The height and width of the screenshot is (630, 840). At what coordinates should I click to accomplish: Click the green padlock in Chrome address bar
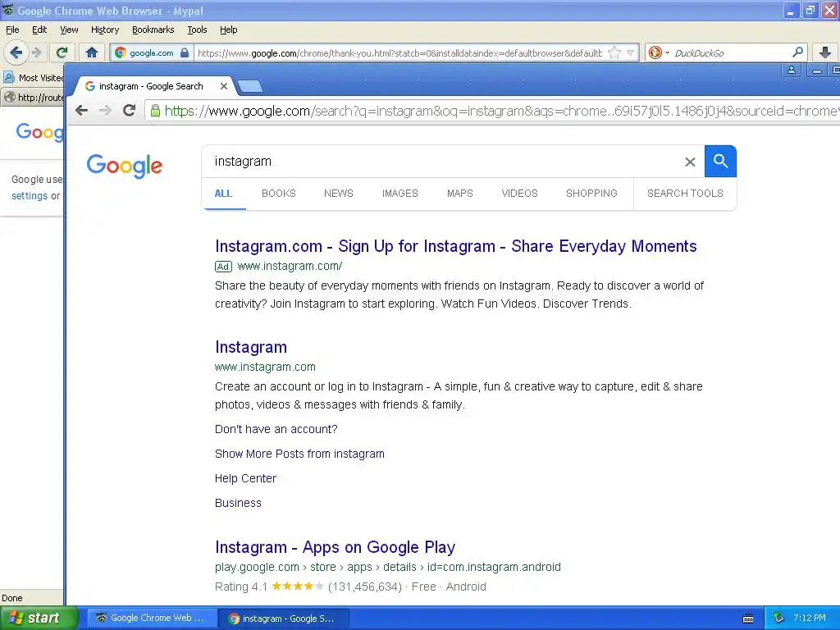[x=155, y=111]
